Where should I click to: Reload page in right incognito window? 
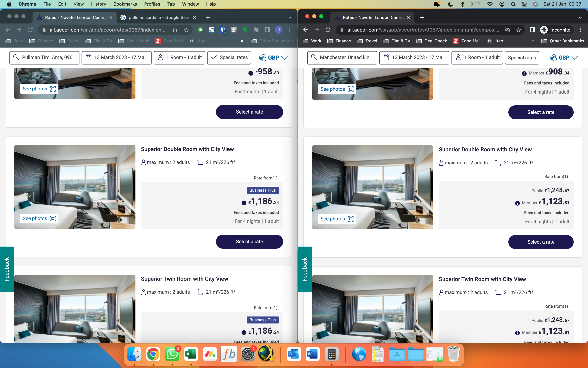[328, 30]
